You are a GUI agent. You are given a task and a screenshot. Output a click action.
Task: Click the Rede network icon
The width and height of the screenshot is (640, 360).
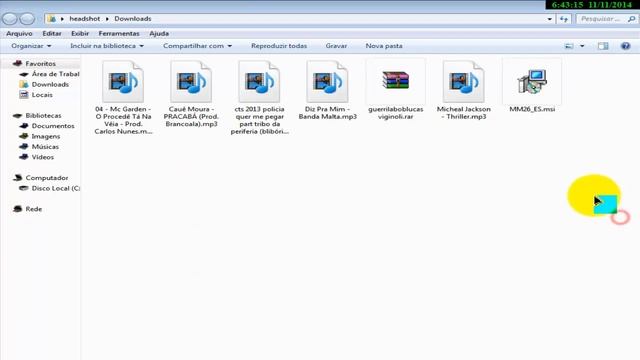click(18, 209)
